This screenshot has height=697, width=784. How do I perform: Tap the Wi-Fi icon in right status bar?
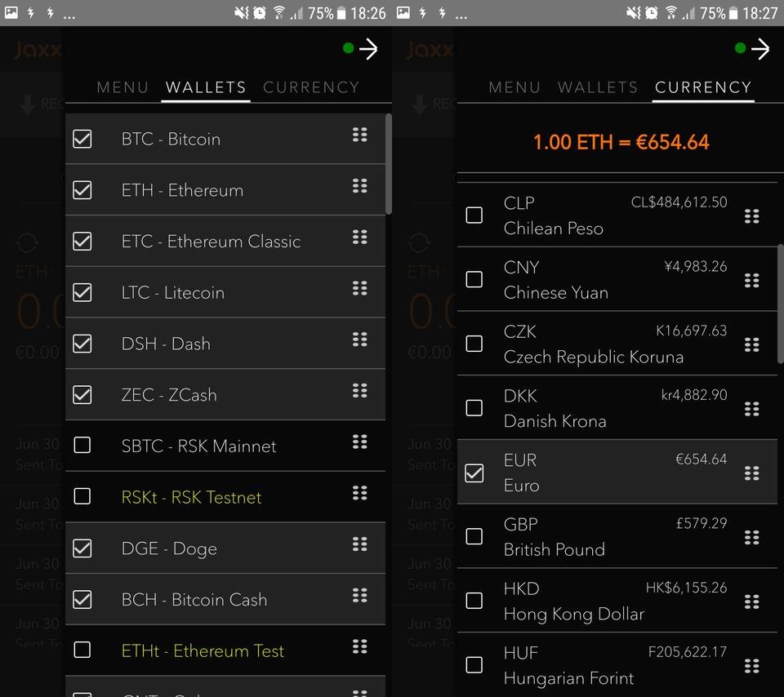point(671,12)
